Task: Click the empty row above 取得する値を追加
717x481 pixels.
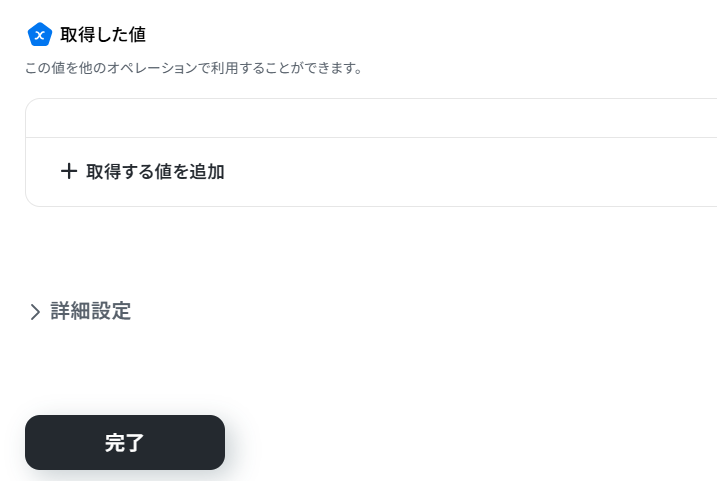Action: click(x=370, y=118)
